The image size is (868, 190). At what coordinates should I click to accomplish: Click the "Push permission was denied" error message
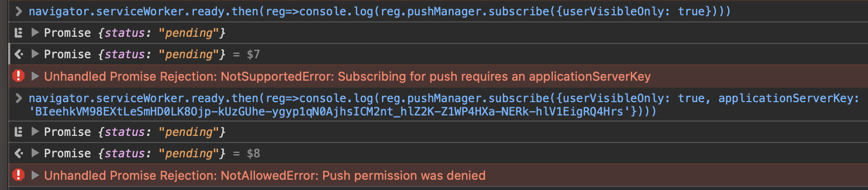point(404,176)
